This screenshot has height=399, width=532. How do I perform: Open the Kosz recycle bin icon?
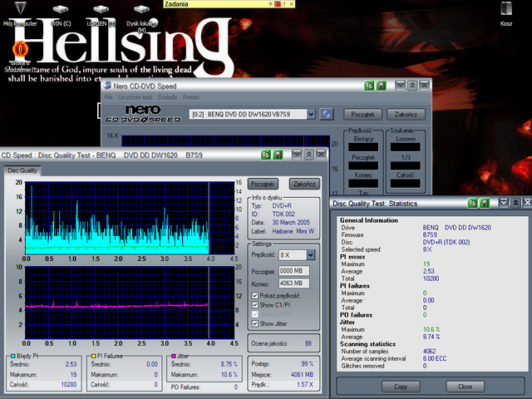coord(506,13)
